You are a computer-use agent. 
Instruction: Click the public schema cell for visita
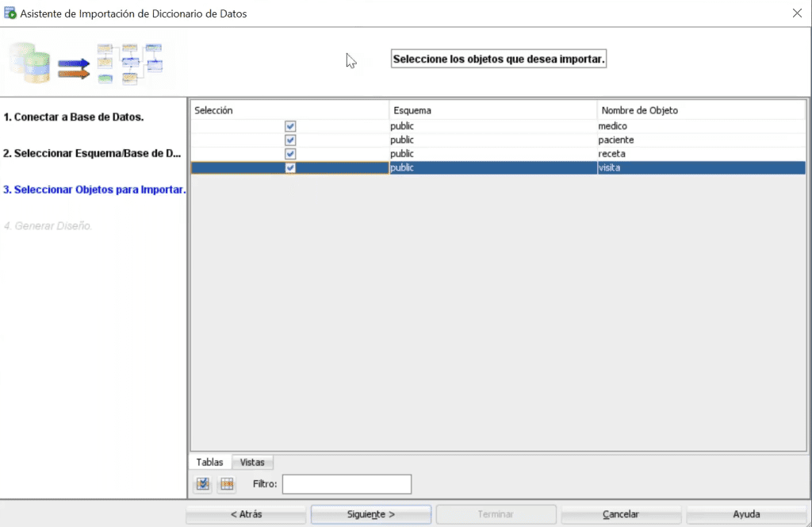pos(493,168)
